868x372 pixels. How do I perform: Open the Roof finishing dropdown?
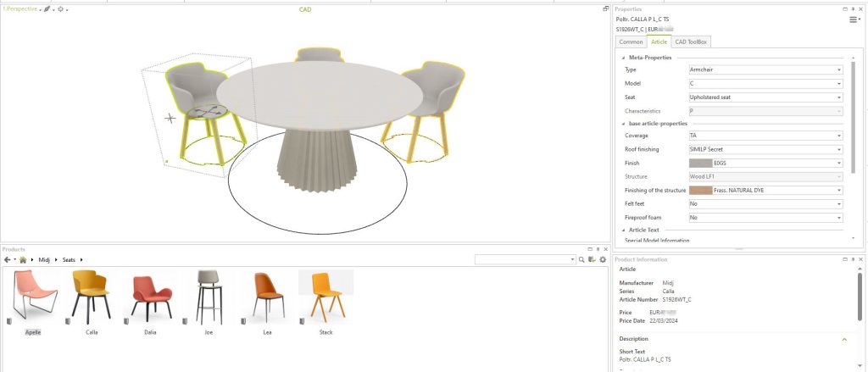pos(765,149)
